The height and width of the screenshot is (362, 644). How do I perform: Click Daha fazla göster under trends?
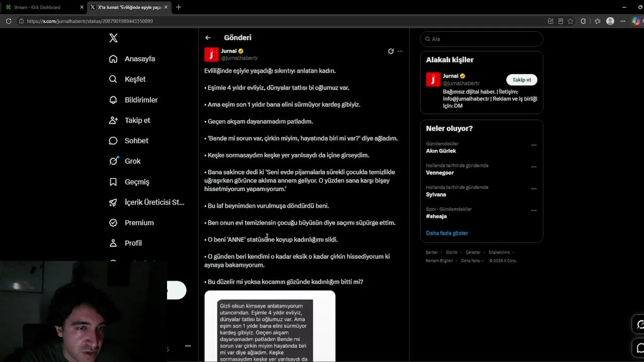pyautogui.click(x=447, y=233)
